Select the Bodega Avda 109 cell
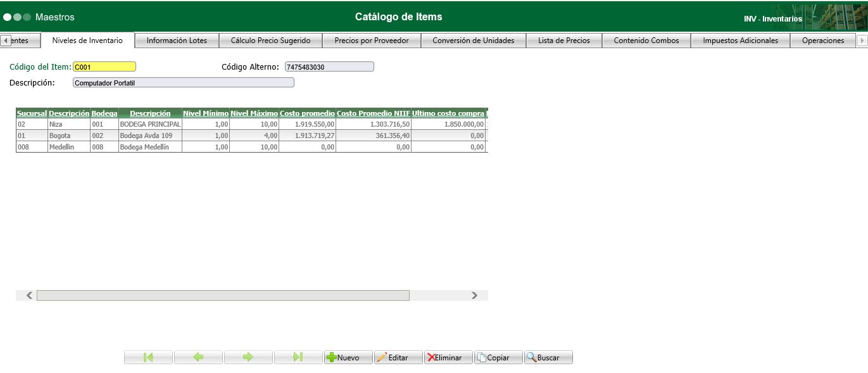The width and height of the screenshot is (868, 373). tap(150, 136)
